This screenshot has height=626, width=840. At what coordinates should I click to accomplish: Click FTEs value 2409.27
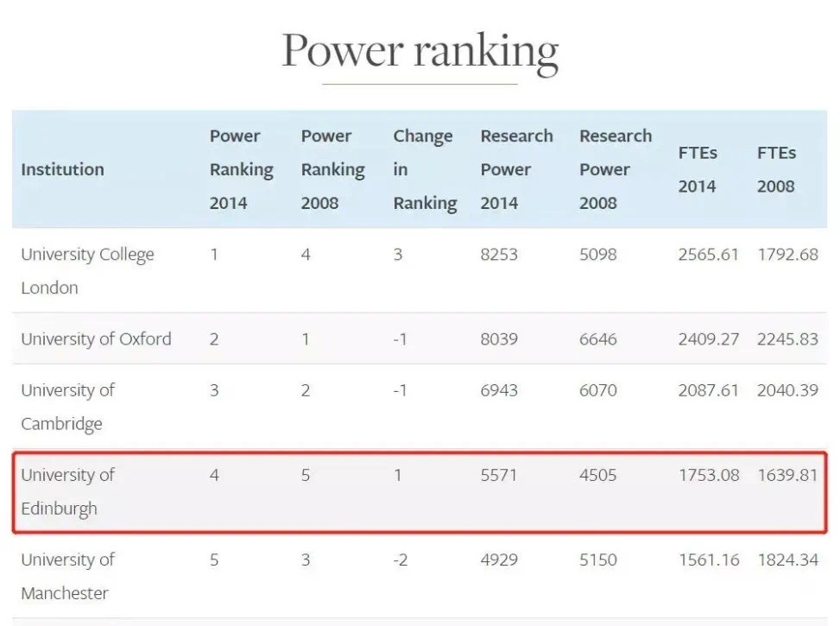[708, 338]
